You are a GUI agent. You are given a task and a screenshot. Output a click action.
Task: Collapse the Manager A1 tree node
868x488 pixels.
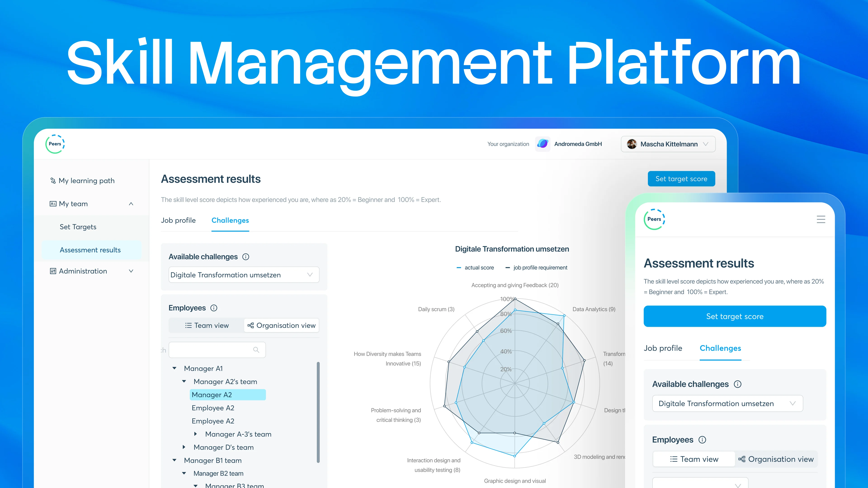tap(174, 368)
